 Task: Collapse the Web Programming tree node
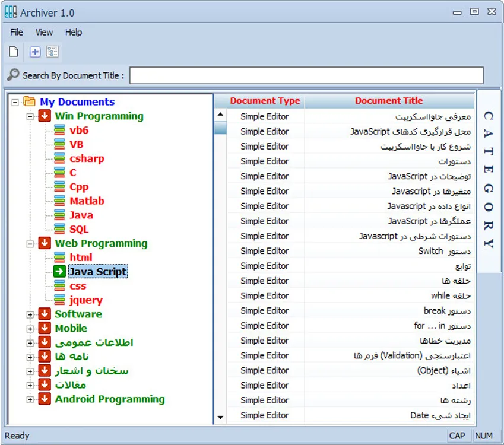tap(30, 244)
